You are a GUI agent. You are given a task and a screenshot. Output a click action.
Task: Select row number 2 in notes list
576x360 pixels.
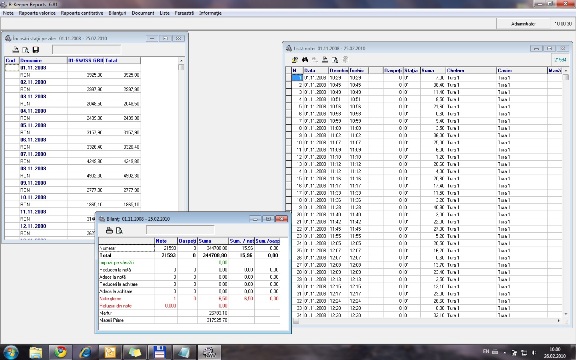click(x=425, y=85)
